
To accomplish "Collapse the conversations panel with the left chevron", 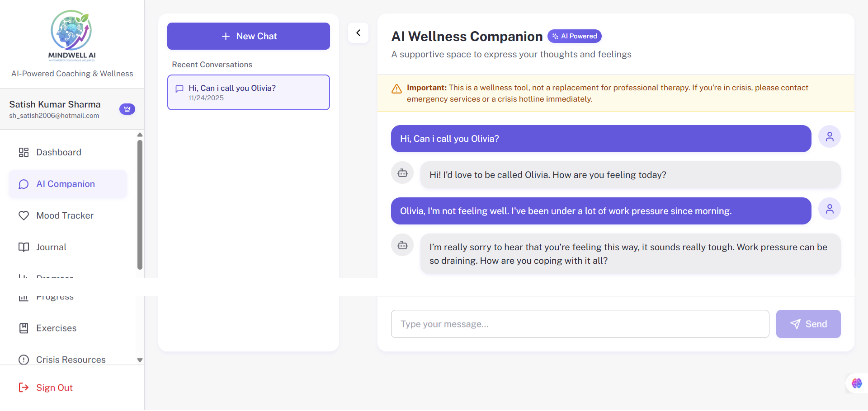I will tap(359, 33).
